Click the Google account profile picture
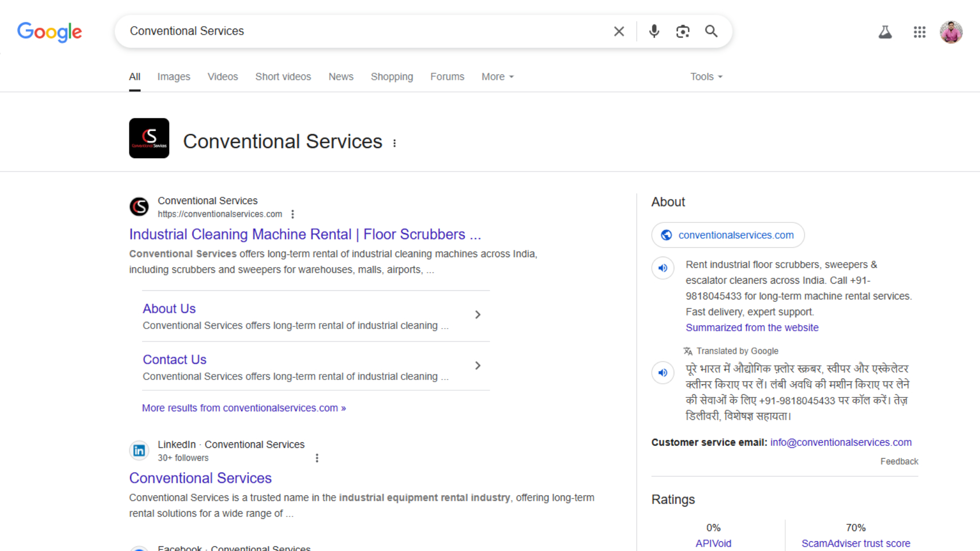This screenshot has width=980, height=551. pyautogui.click(x=951, y=32)
